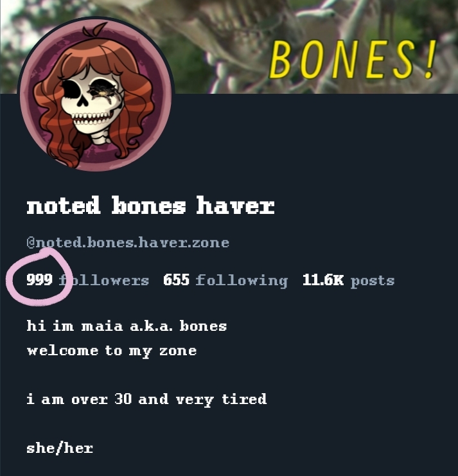The width and height of the screenshot is (458, 476).
Task: Click the hair sprout atop the avatar
Action: click(x=94, y=29)
